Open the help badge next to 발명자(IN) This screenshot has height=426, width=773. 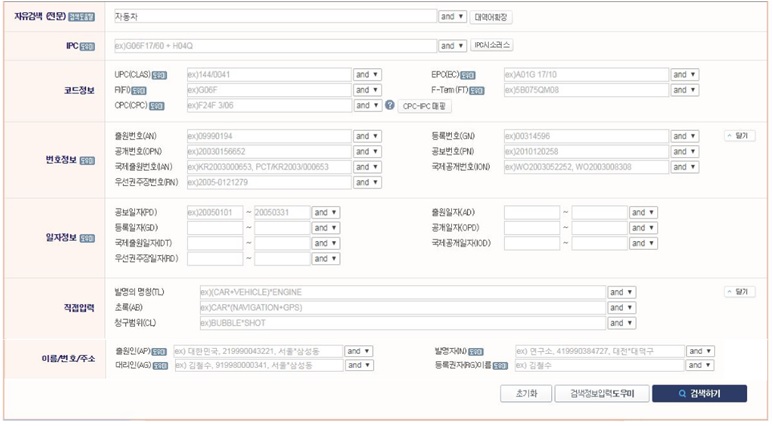tap(475, 352)
